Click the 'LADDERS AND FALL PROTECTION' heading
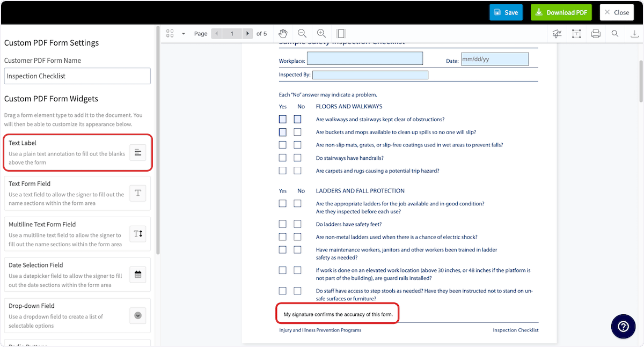 tap(360, 191)
